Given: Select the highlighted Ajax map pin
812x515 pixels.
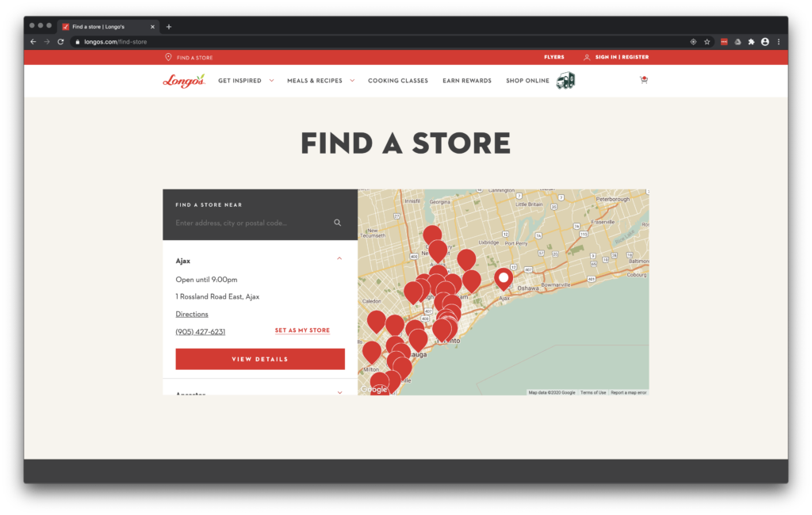Looking at the screenshot, I should click(503, 279).
